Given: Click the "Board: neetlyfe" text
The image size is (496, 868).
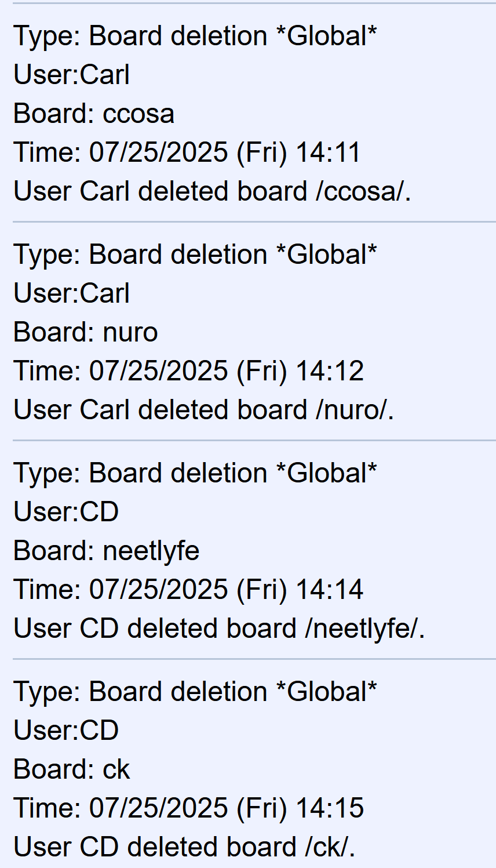Looking at the screenshot, I should pyautogui.click(x=107, y=551).
